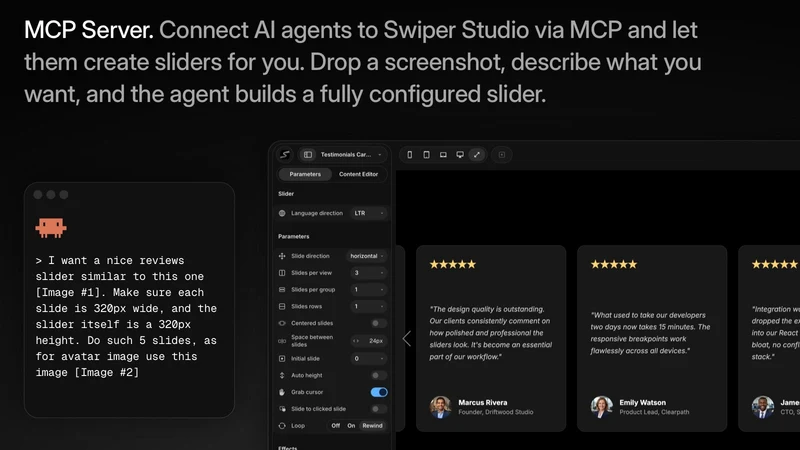Click the quote starting 'What used to take'
This screenshot has height=450, width=800.
tap(651, 333)
